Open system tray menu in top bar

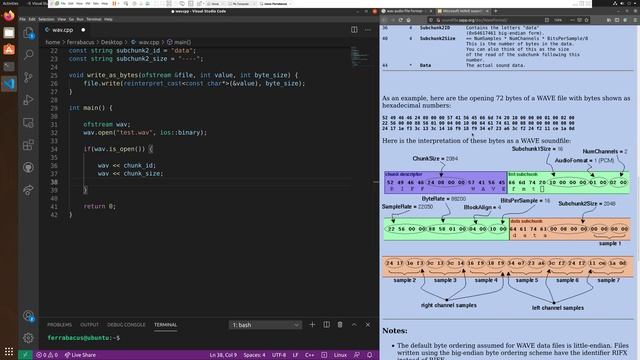pyautogui.click(x=624, y=3)
